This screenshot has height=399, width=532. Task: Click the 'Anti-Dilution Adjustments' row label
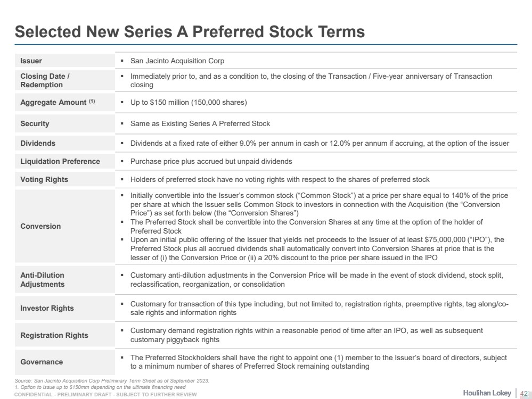pos(43,280)
